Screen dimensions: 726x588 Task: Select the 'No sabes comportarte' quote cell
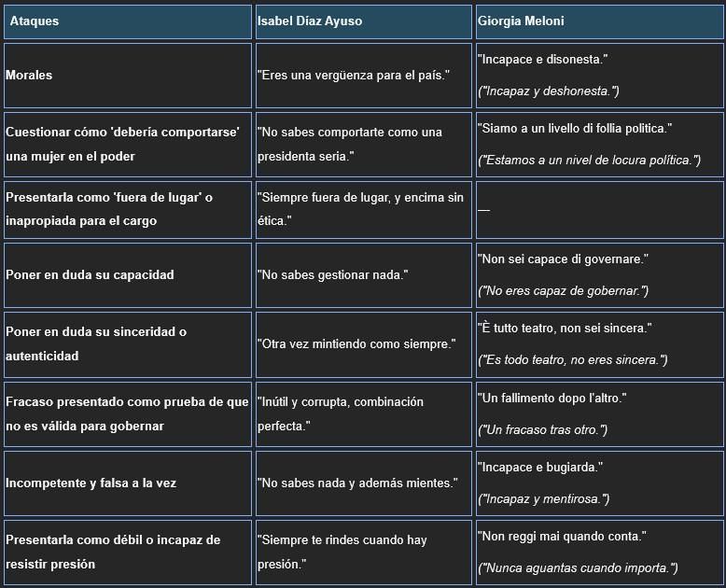pos(350,144)
